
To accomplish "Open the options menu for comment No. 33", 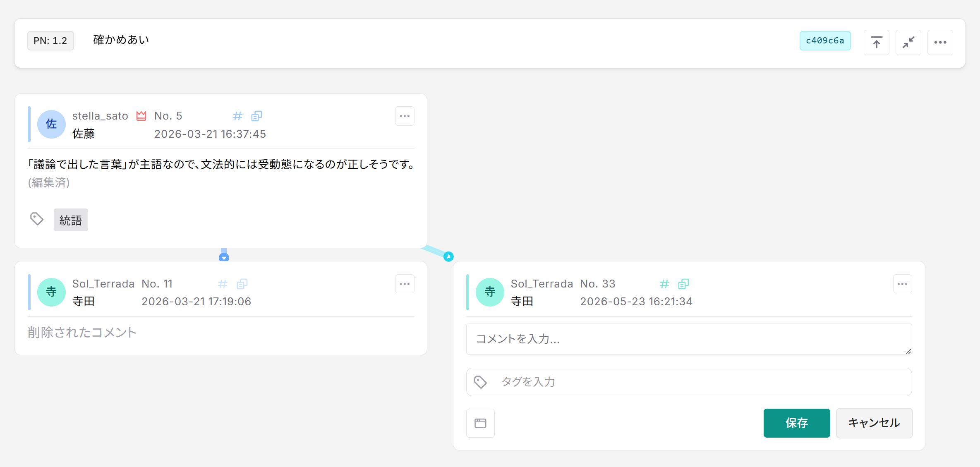I will coord(902,284).
